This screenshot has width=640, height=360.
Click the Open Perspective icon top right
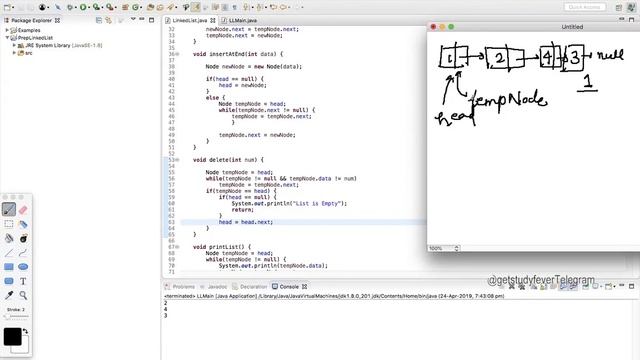click(x=619, y=7)
